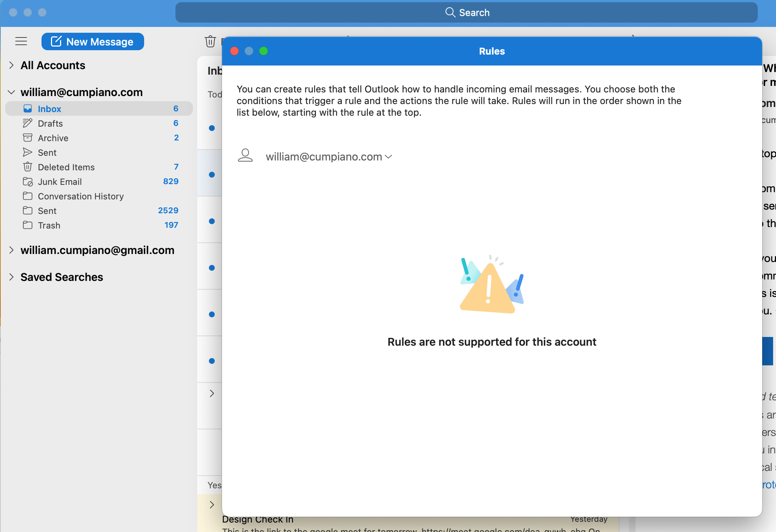Image resolution: width=776 pixels, height=532 pixels.
Task: Click the account person icon in Rules
Action: tap(245, 155)
